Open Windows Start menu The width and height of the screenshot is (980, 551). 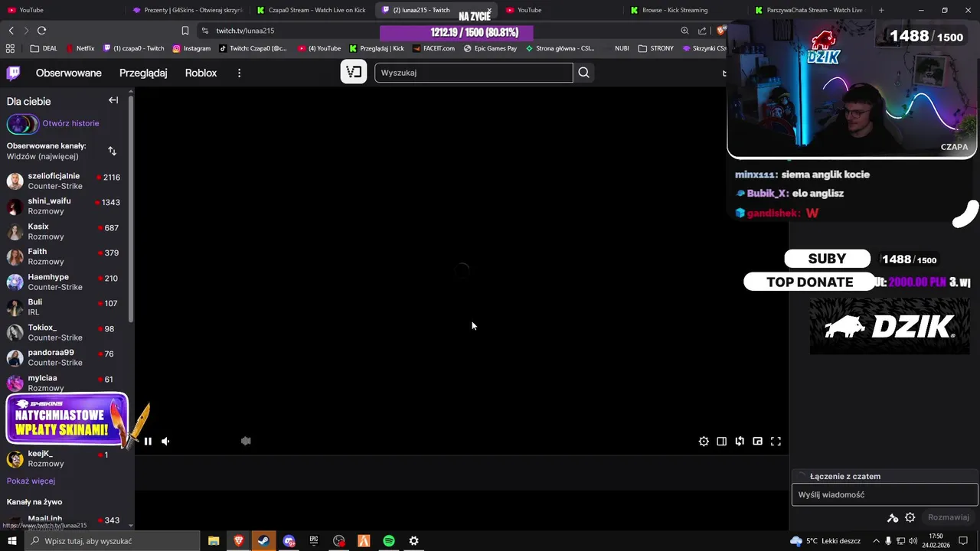click(11, 541)
